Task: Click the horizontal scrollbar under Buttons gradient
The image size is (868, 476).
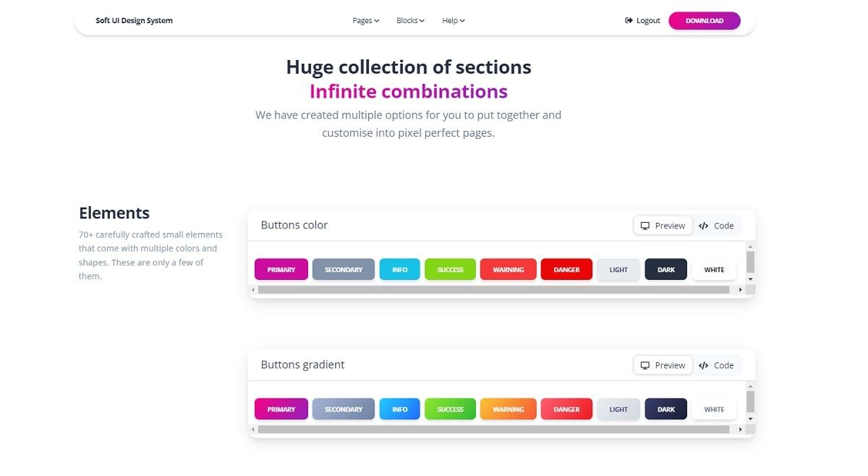Action: coord(497,429)
